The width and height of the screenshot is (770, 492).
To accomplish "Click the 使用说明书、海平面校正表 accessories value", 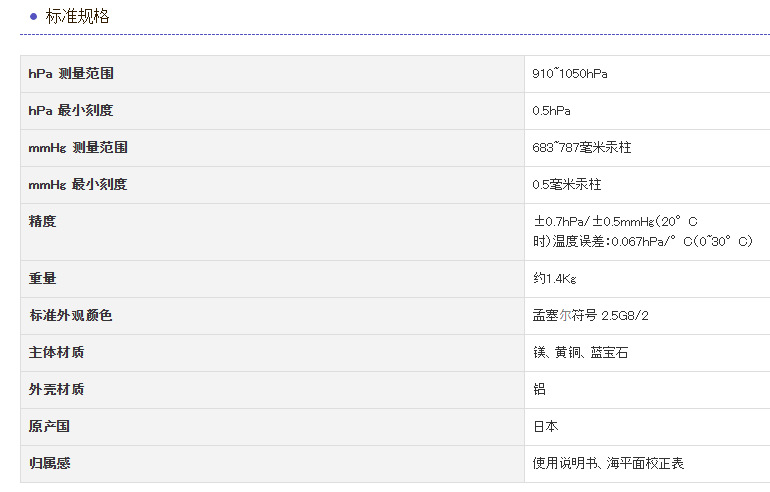I will pyautogui.click(x=609, y=464).
